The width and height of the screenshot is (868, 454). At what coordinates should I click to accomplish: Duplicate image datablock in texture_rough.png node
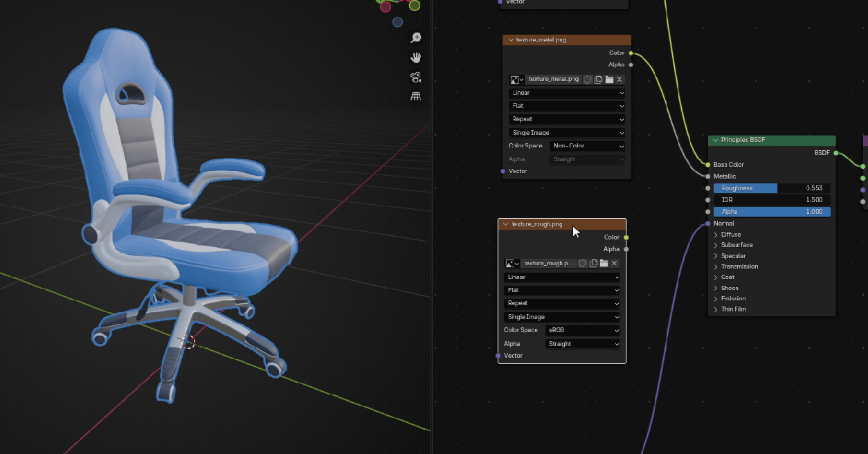(593, 264)
